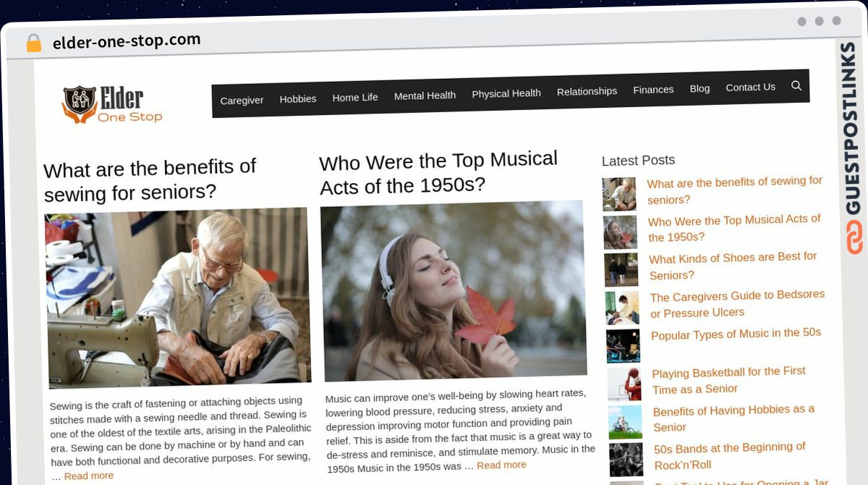Click the Elder One Stop logo

[x=112, y=105]
